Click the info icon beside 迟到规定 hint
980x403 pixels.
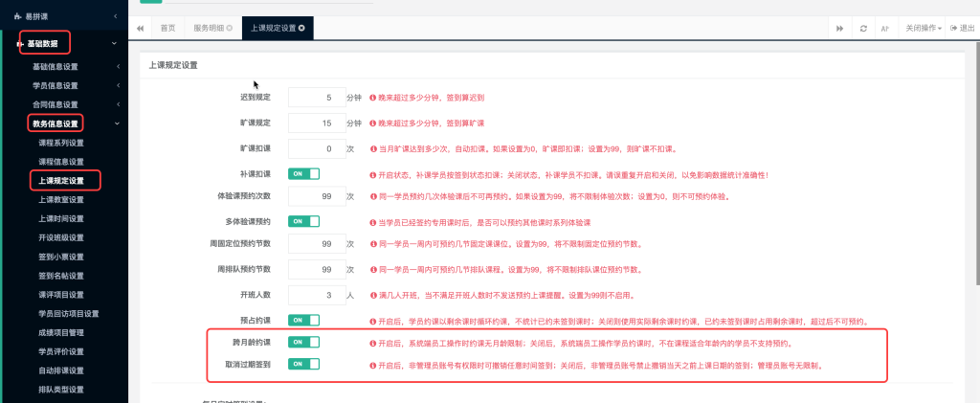(x=372, y=98)
